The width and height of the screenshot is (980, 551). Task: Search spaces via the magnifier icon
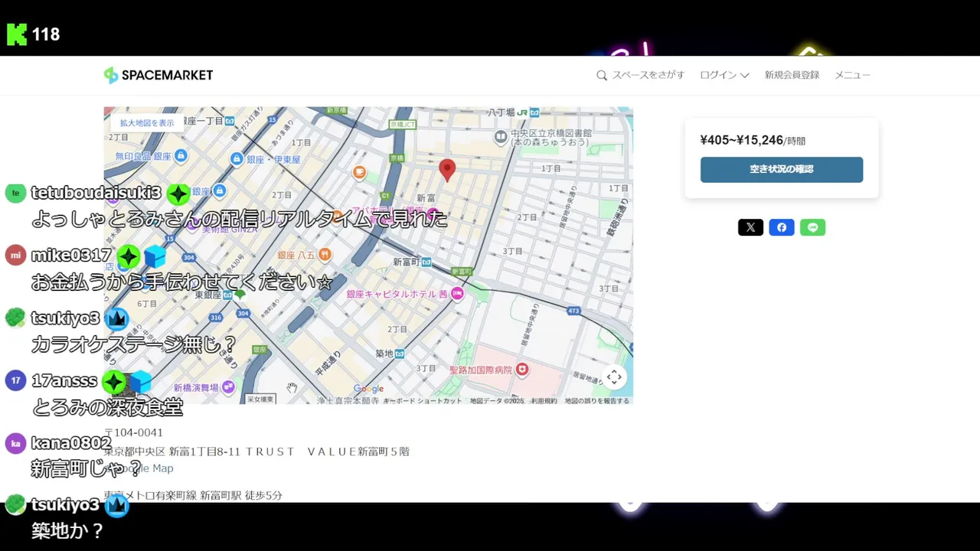pyautogui.click(x=602, y=75)
